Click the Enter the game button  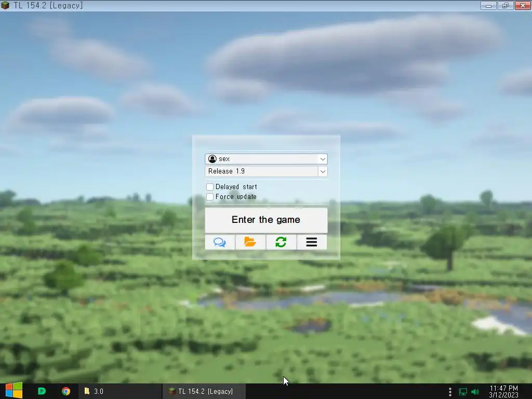(266, 220)
